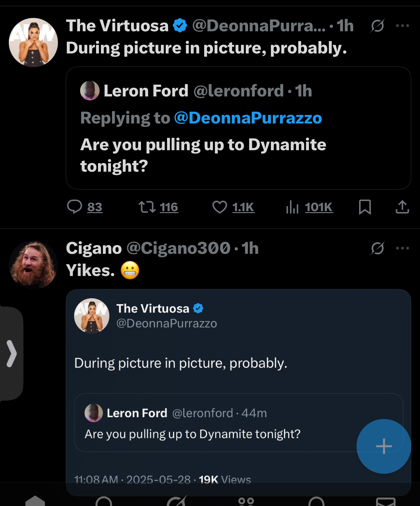Open Grok icon on The Virtuosa's tweet
The width and height of the screenshot is (420, 506).
pos(377,26)
